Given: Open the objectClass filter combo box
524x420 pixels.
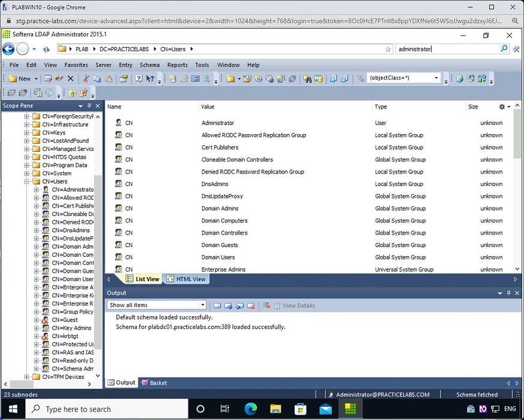Looking at the screenshot, I should point(404,78).
